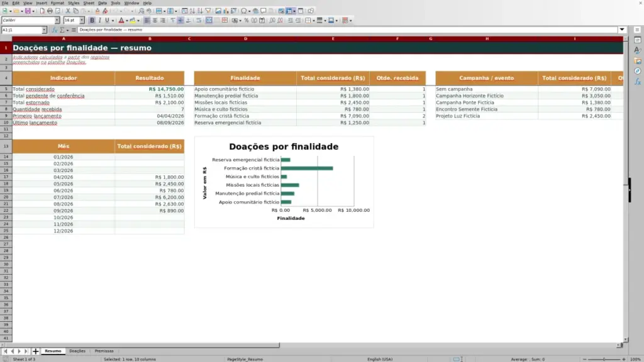This screenshot has height=362, width=644.
Task: Click Insert Comment icon
Action: [264, 11]
